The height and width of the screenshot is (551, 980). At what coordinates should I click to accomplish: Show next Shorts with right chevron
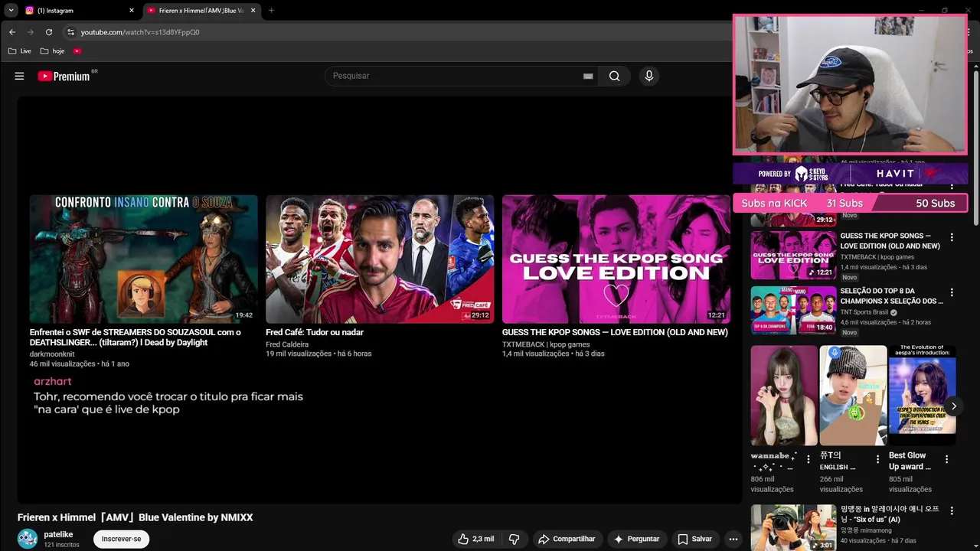[953, 406]
